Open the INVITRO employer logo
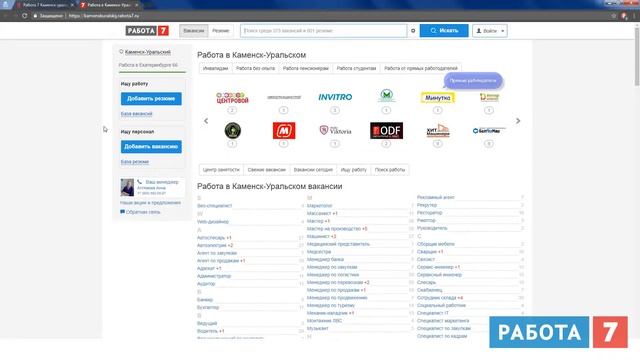This screenshot has height=360, width=640. [x=335, y=97]
